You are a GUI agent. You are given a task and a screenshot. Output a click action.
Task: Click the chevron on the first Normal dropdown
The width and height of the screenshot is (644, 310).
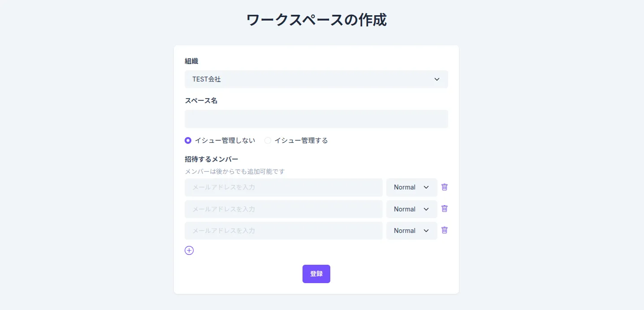tap(426, 187)
